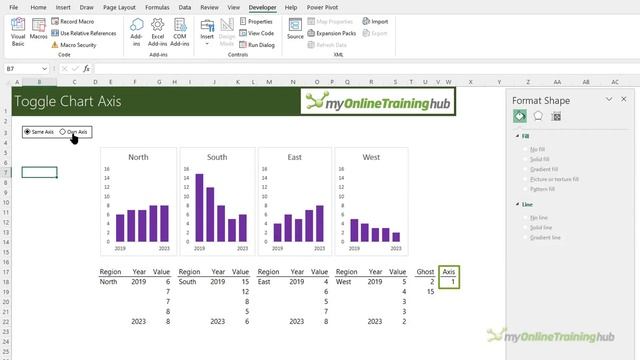This screenshot has width=640, height=360.
Task: Click the myOnlineTraininghub logo banner
Action: (378, 102)
